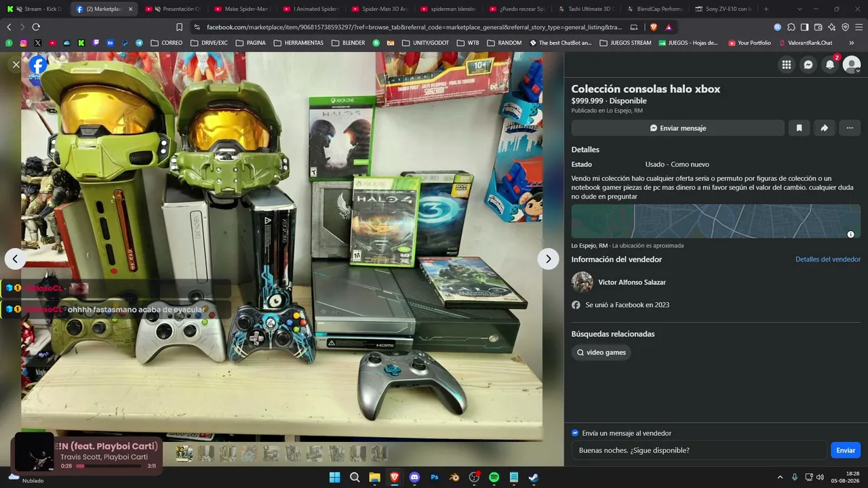Viewport: 868px width, 488px height.
Task: Open Discord from the taskbar
Action: (x=414, y=477)
